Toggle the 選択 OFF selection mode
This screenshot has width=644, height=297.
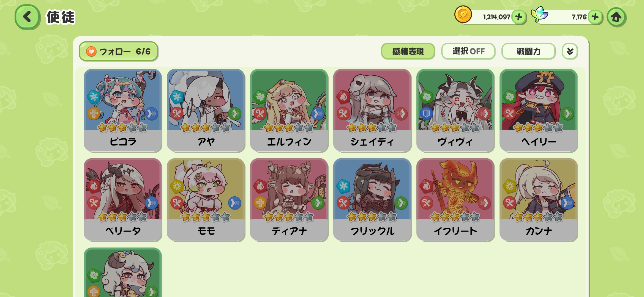tap(468, 51)
